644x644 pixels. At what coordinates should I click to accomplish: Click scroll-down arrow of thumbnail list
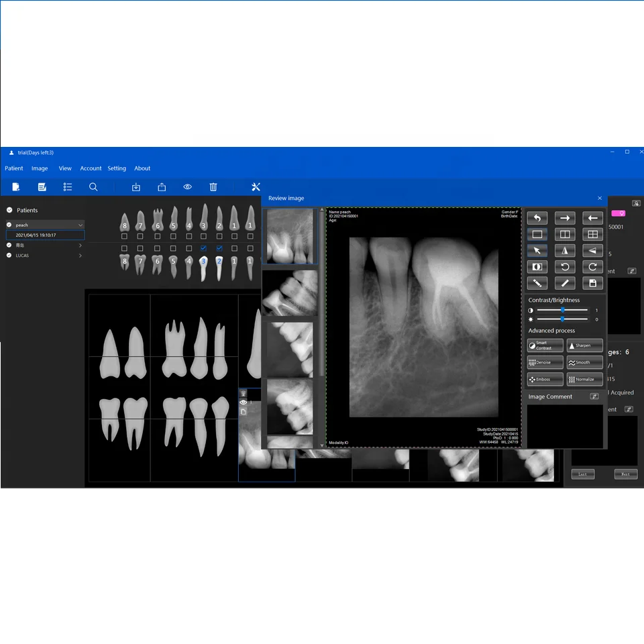tap(321, 445)
